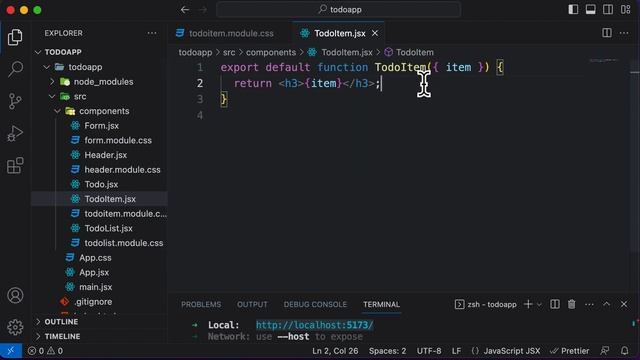Open the localhost:5173 link in terminal
Viewport: 640px width, 360px height.
[314, 325]
